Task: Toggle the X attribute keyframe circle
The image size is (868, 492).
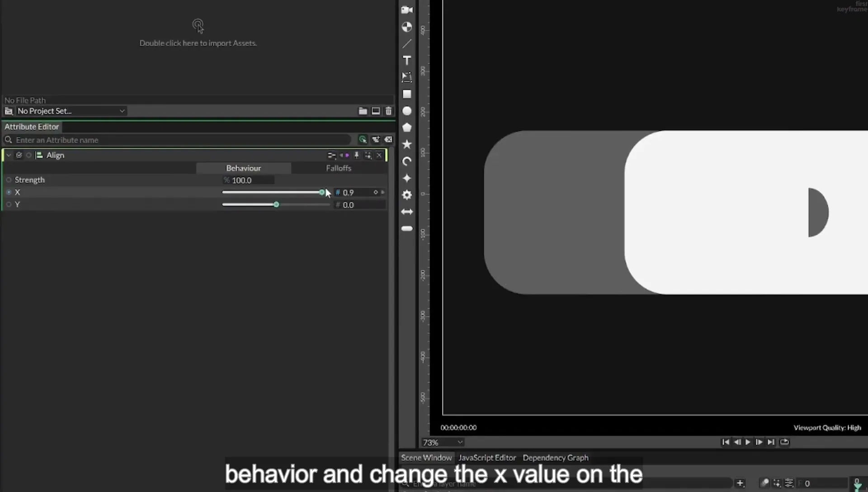Action: pos(9,192)
